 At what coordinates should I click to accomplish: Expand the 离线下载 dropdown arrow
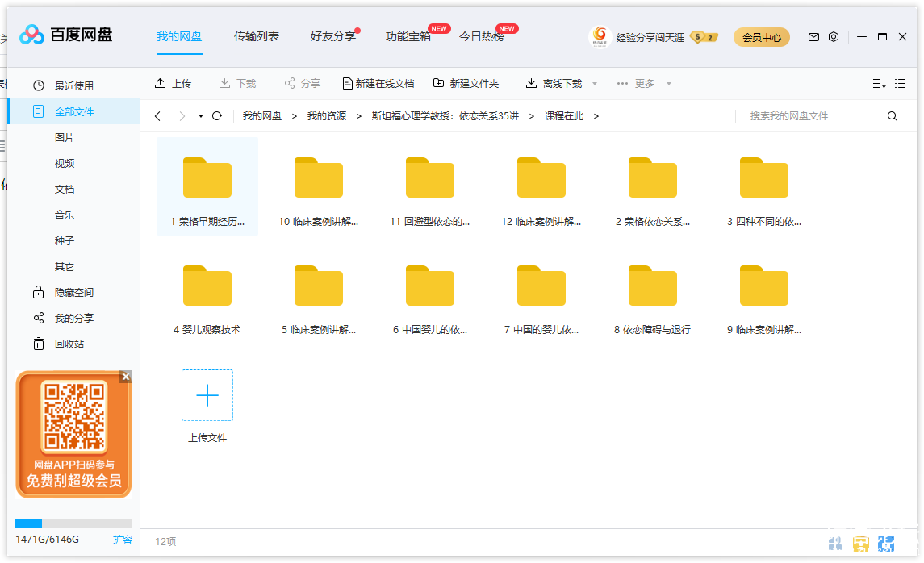tap(595, 84)
